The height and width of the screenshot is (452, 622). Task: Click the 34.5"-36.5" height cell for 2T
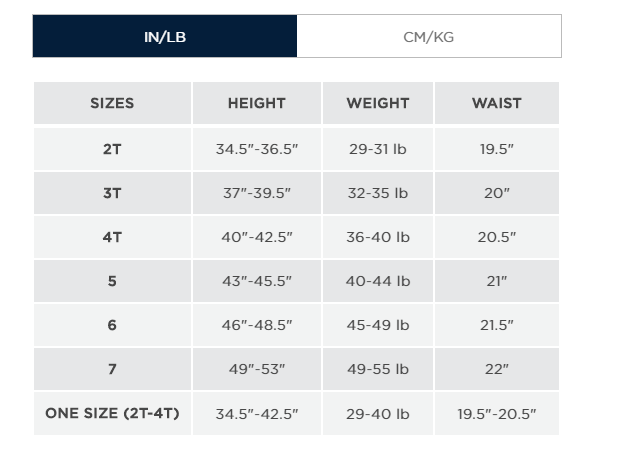point(257,149)
